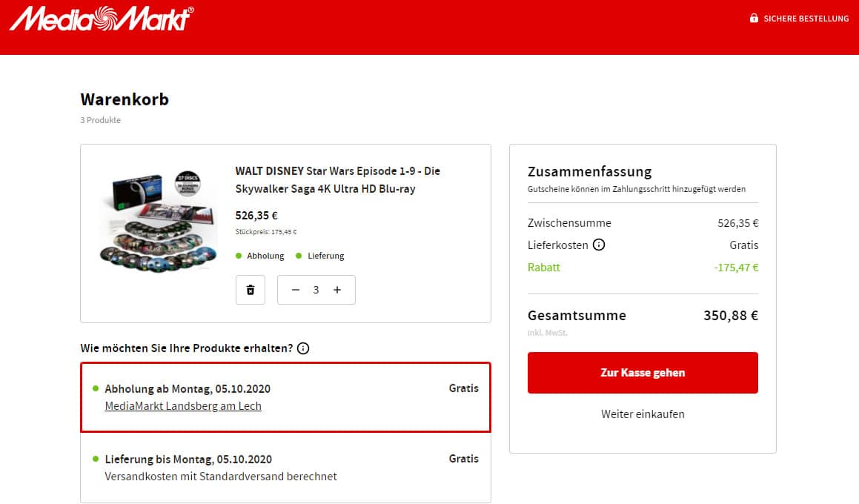Image resolution: width=859 pixels, height=504 pixels.
Task: Click the secure order lock icon
Action: click(754, 18)
